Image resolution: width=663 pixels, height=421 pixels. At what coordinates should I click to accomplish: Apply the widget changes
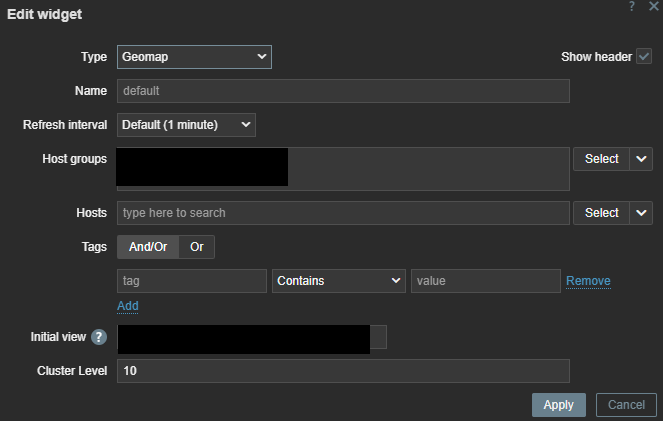pyautogui.click(x=559, y=405)
